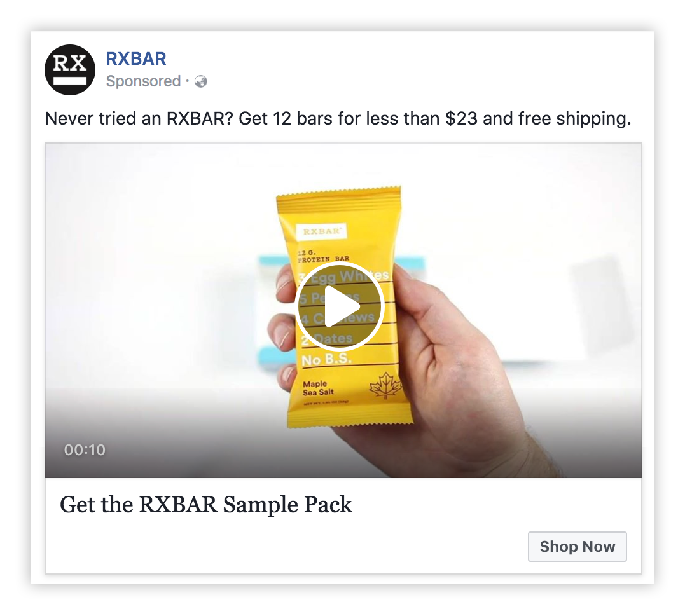Click the 12 G. Protein Bar text
685x616 pixels.
(x=323, y=256)
